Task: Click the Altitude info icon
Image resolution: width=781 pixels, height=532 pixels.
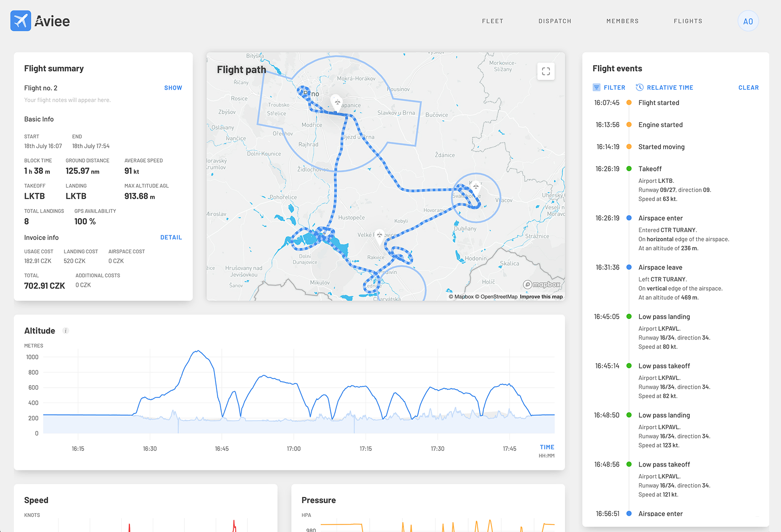Action: pyautogui.click(x=66, y=331)
